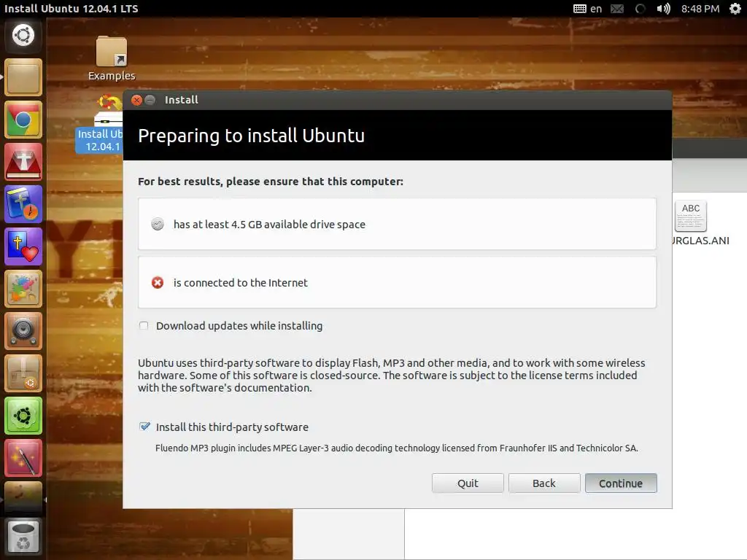Click 'has at least 4.5 GB available' text
This screenshot has height=560, width=747.
pyautogui.click(x=269, y=225)
